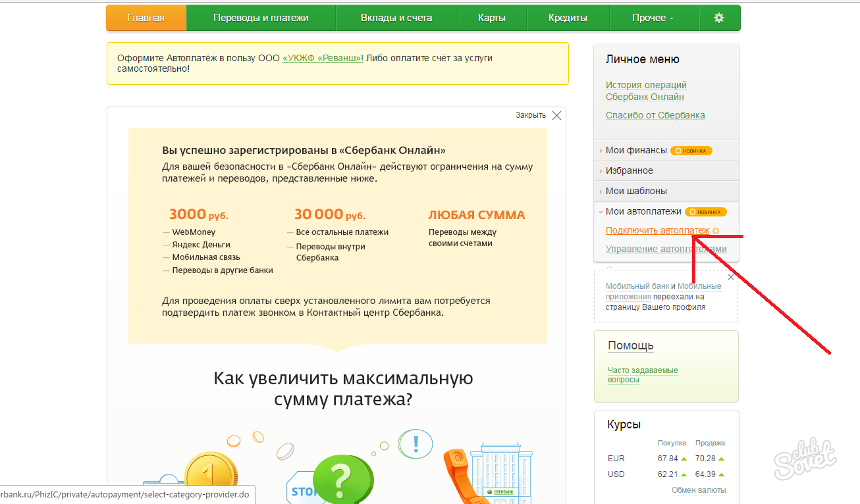Click the 3000 руб. limit heading
The height and width of the screenshot is (504, 860).
(199, 214)
